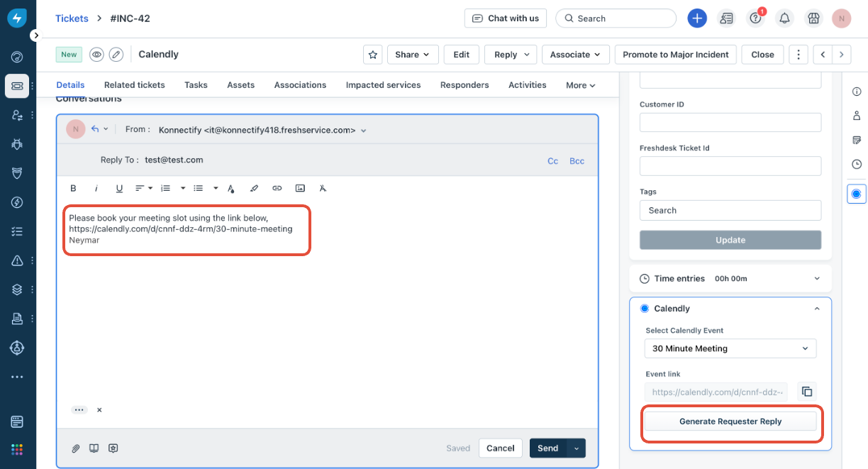This screenshot has width=868, height=469.
Task: Click Generate Requester Reply button
Action: click(730, 421)
